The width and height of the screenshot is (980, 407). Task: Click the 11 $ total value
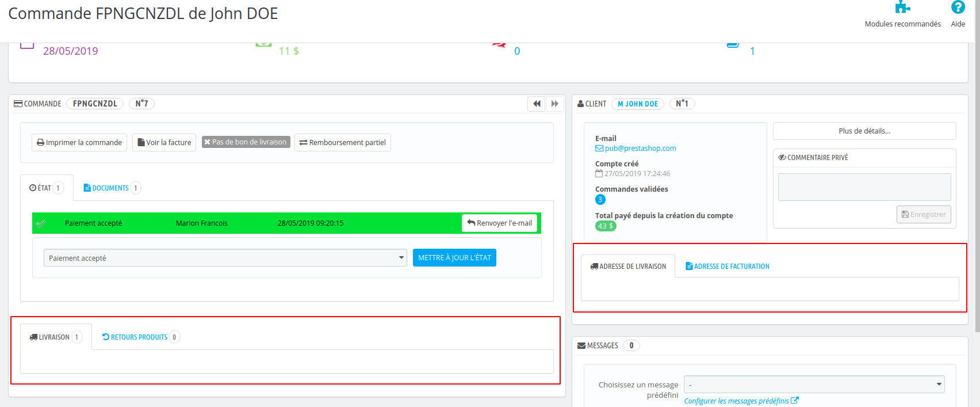point(289,51)
